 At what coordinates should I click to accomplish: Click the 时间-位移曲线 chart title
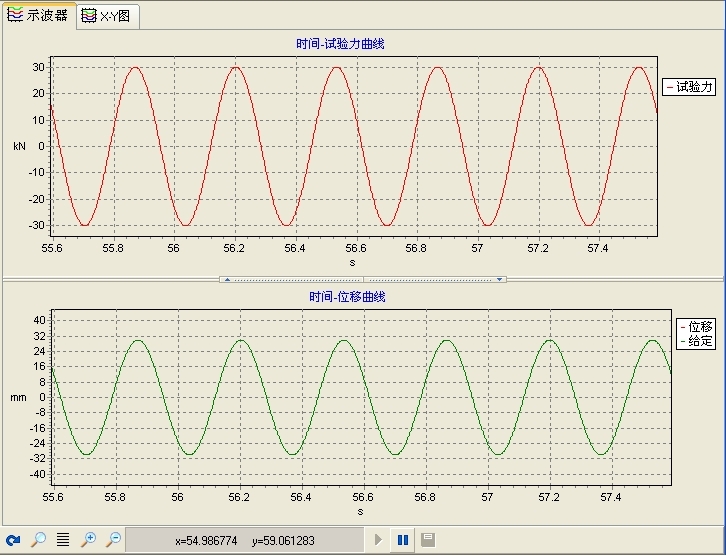coord(347,297)
